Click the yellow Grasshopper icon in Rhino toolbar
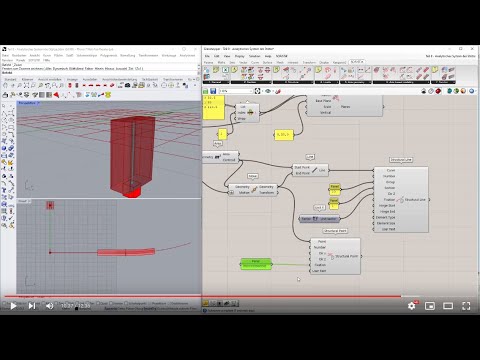Viewport: 480px width, 360px height. pos(108,95)
